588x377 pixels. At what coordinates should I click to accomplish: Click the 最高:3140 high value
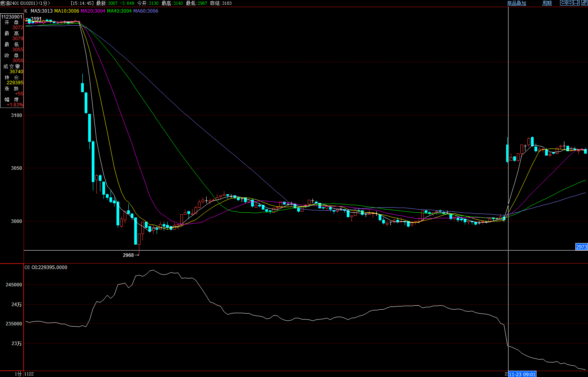point(172,3)
